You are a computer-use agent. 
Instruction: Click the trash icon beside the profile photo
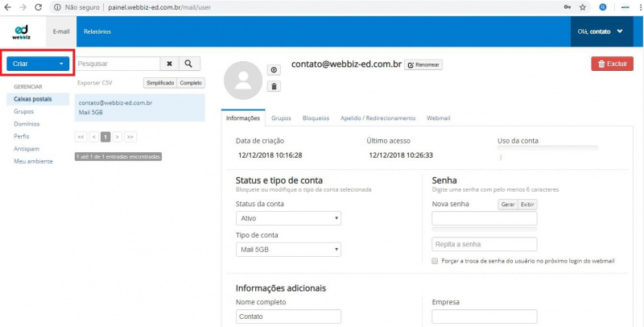(x=274, y=86)
